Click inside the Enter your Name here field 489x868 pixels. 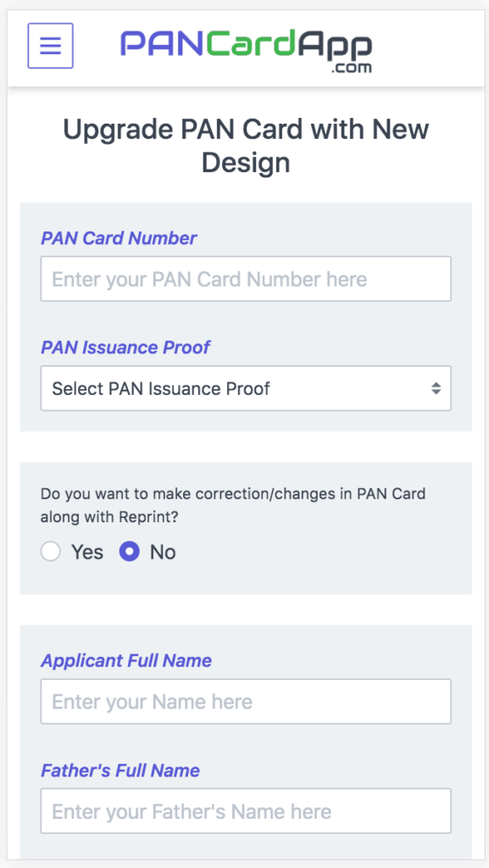pos(246,701)
